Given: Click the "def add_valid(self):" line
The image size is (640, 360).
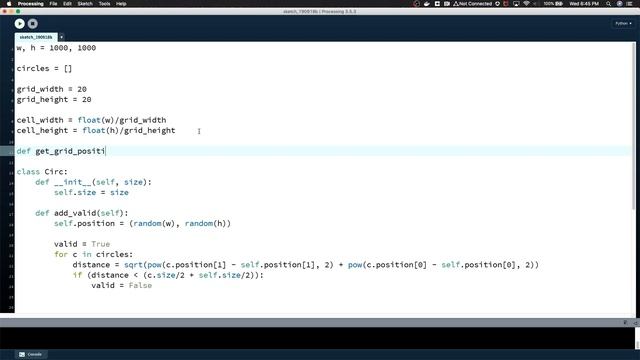Looking at the screenshot, I should (82, 213).
